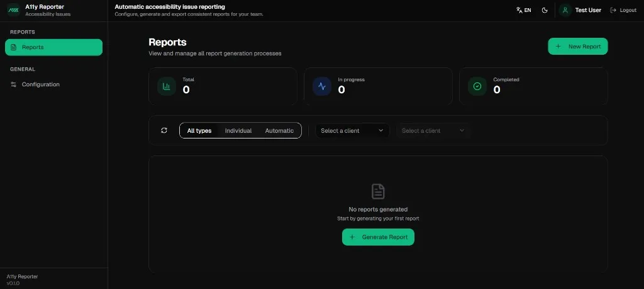Switch filter to Automatic reports

[279, 130]
